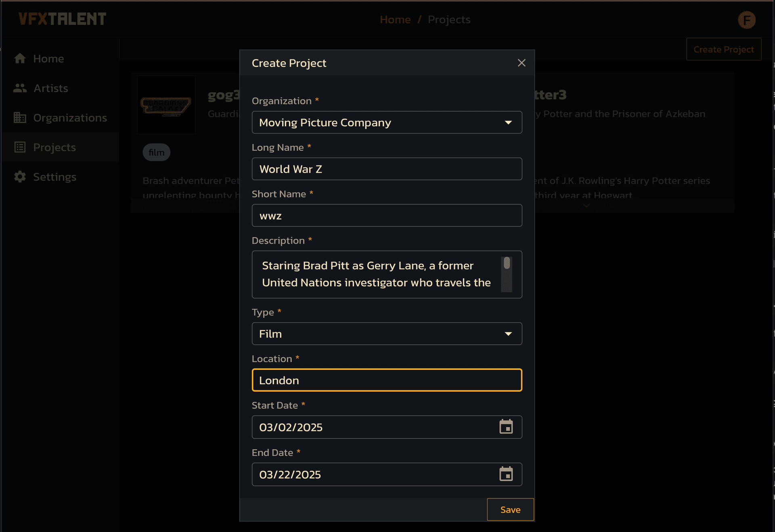Click the gog3 project title
The width and height of the screenshot is (775, 532).
click(224, 95)
